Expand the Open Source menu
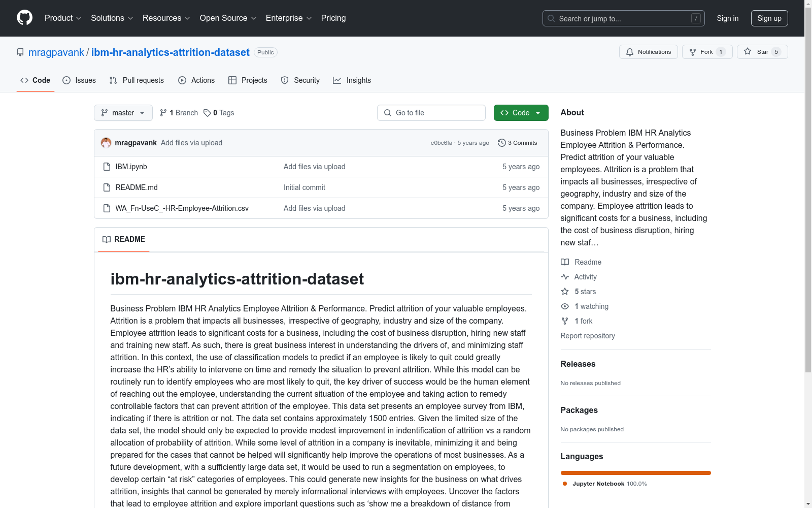Viewport: 812px width, 508px height. [228, 18]
